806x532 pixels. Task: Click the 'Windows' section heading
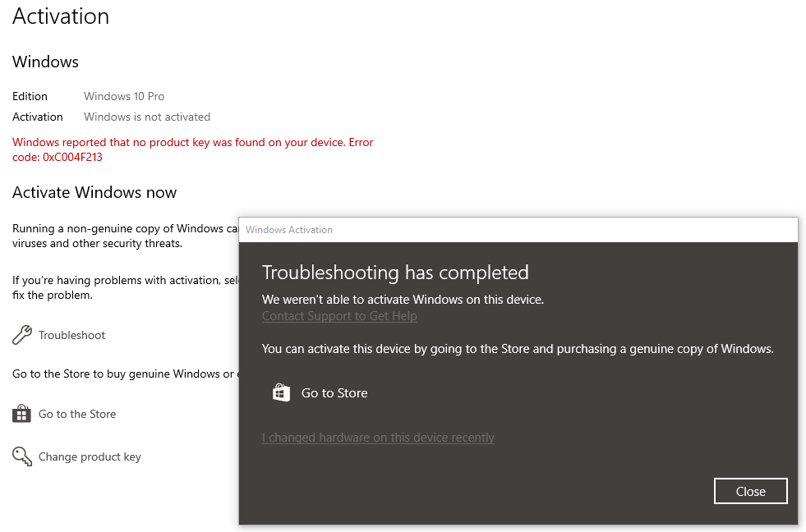click(45, 62)
